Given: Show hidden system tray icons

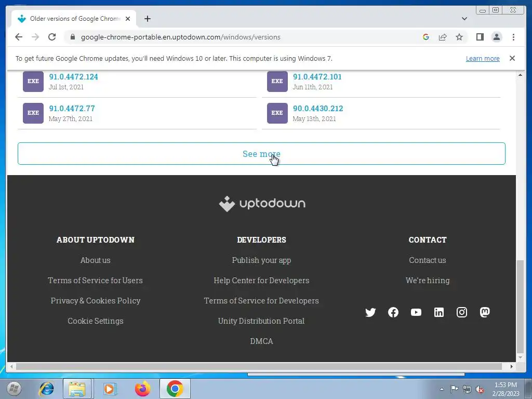Looking at the screenshot, I should click(x=442, y=389).
